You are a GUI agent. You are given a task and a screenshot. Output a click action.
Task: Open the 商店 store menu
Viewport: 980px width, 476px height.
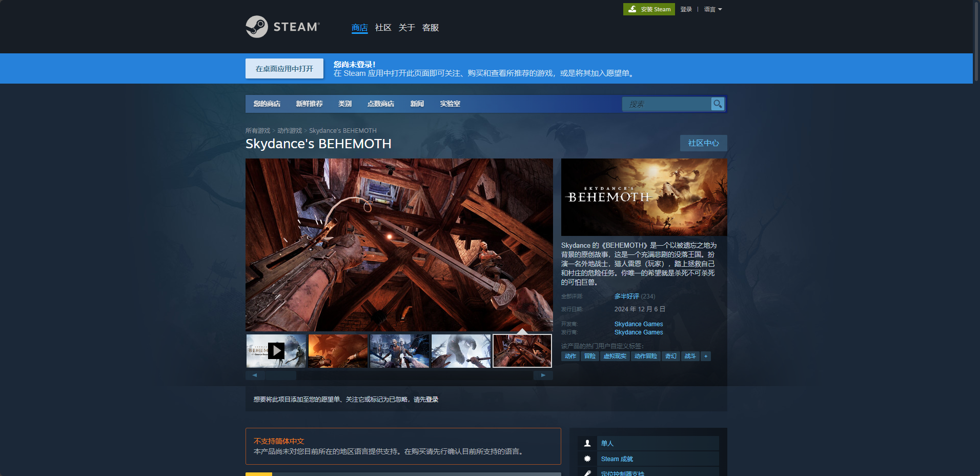(x=360, y=28)
